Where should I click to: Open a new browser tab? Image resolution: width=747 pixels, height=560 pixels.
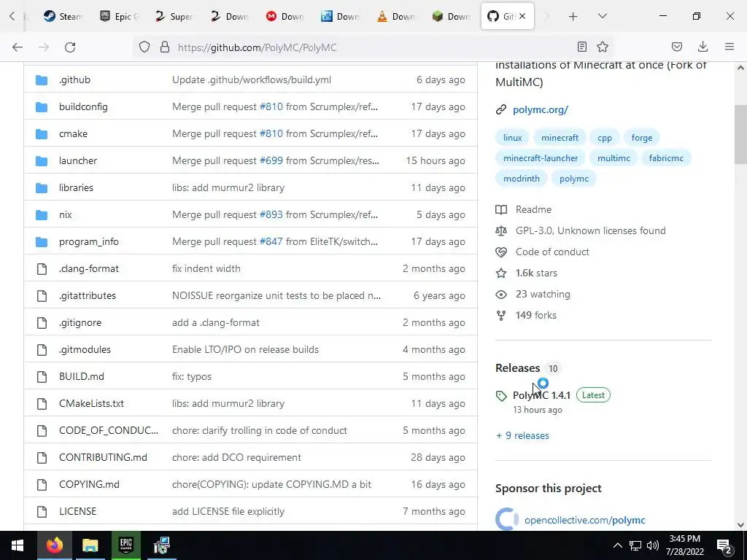tap(573, 17)
